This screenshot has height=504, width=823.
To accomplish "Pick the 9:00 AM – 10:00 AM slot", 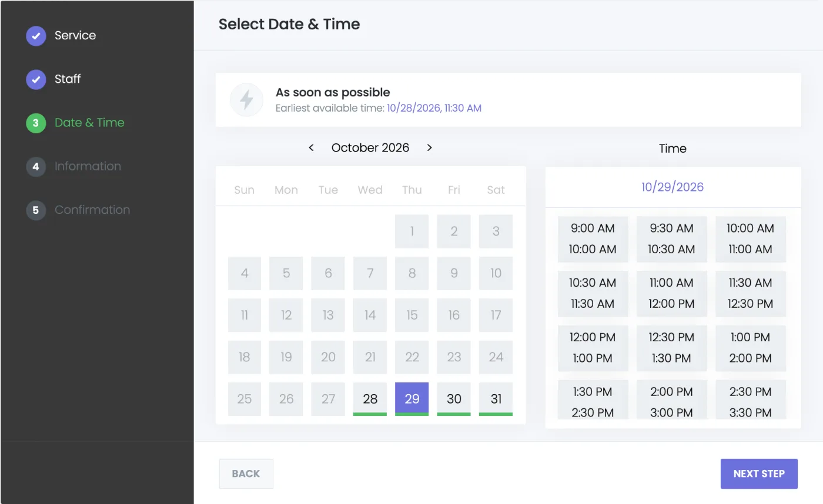I will pos(593,239).
